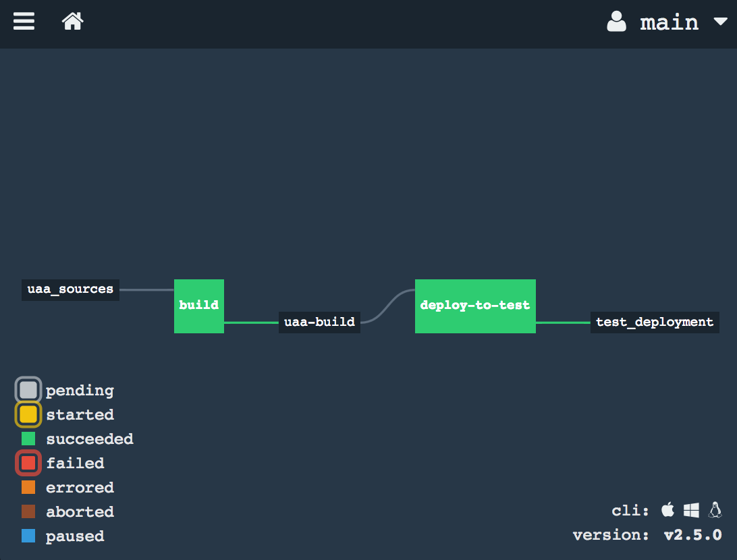Open the hamburger navigation menu
The width and height of the screenshot is (737, 560).
24,22
